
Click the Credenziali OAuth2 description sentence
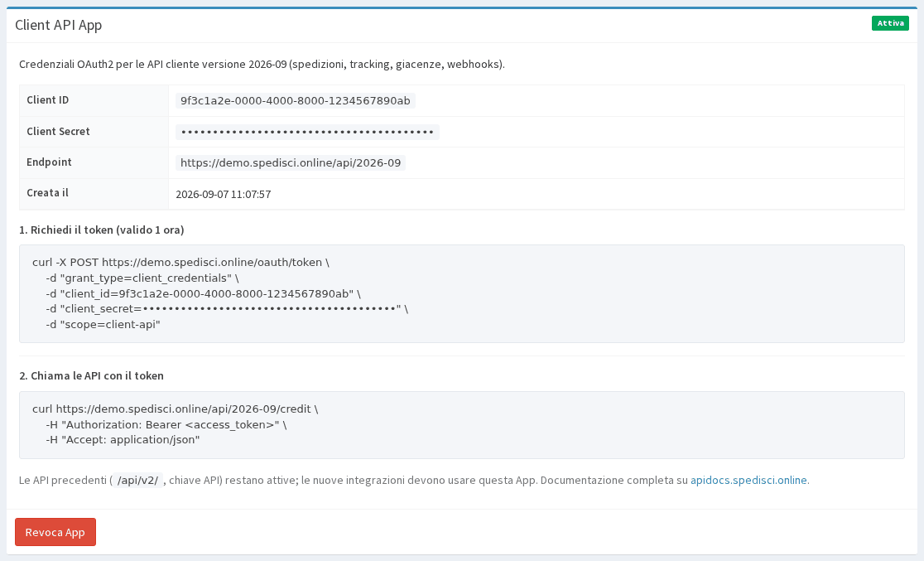262,65
